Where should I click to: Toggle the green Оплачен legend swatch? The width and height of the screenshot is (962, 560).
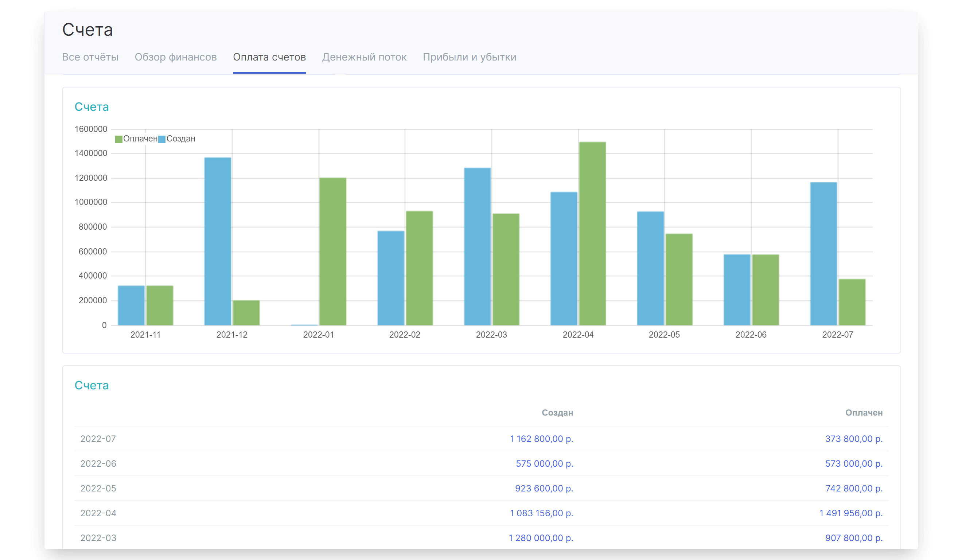[x=119, y=139]
